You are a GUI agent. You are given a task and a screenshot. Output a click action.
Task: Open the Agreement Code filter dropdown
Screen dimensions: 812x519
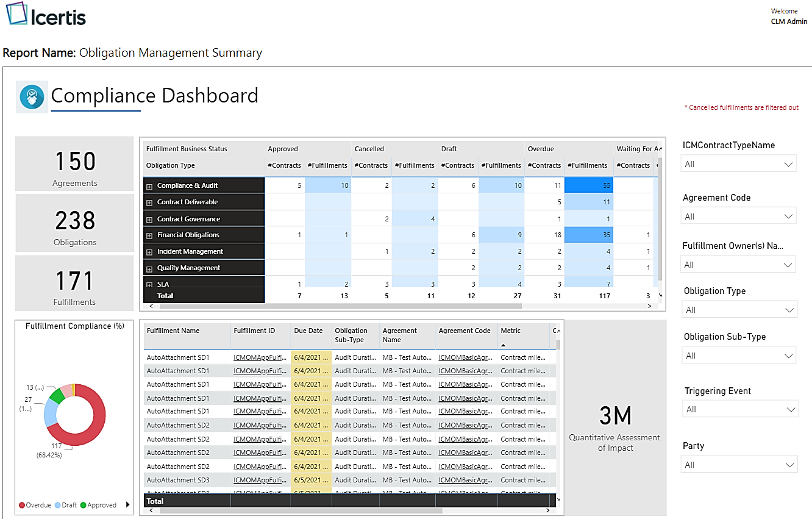[x=738, y=217]
